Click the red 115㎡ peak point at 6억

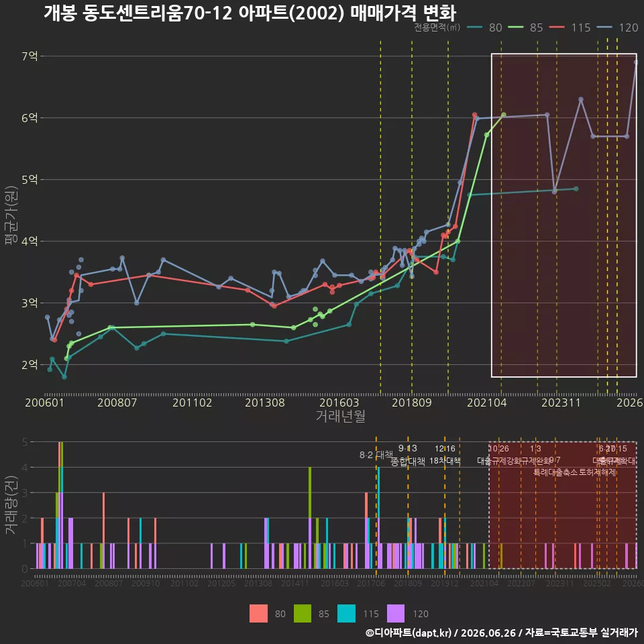pyautogui.click(x=474, y=115)
